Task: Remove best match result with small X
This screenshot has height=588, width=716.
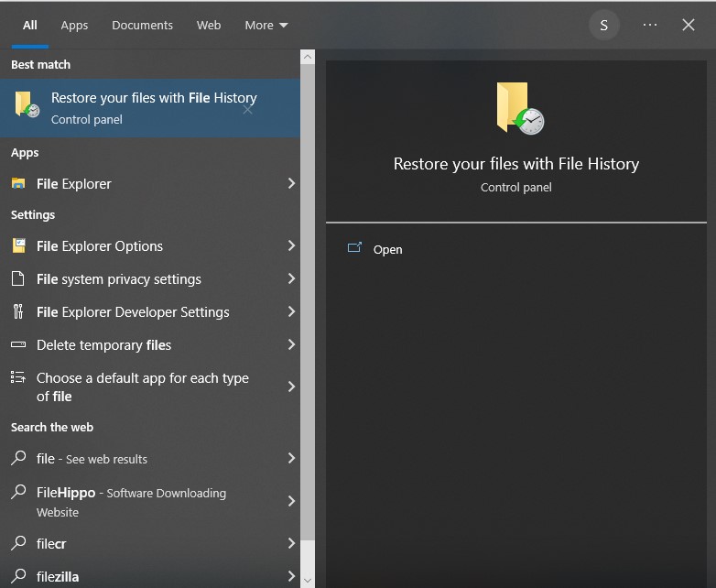Action: click(x=247, y=110)
